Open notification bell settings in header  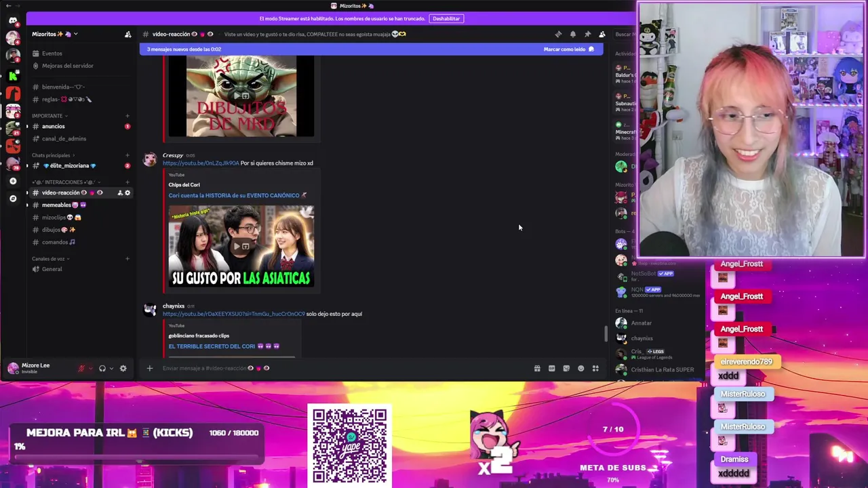pos(573,34)
